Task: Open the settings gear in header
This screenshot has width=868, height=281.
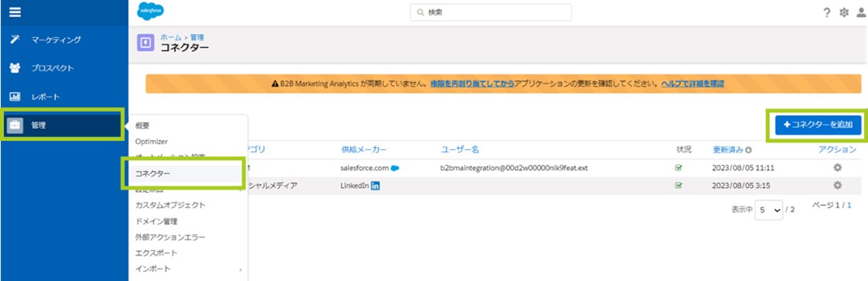Action: point(844,12)
